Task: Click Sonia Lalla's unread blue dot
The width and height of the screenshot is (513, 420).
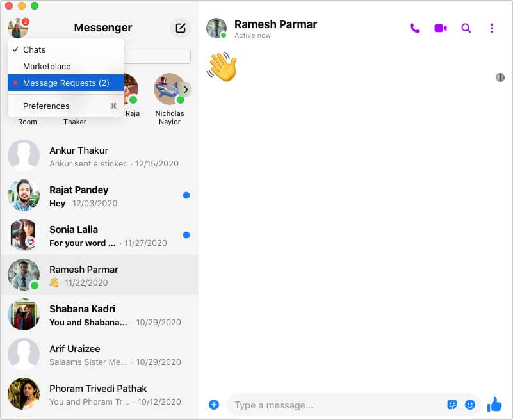Action: (186, 235)
